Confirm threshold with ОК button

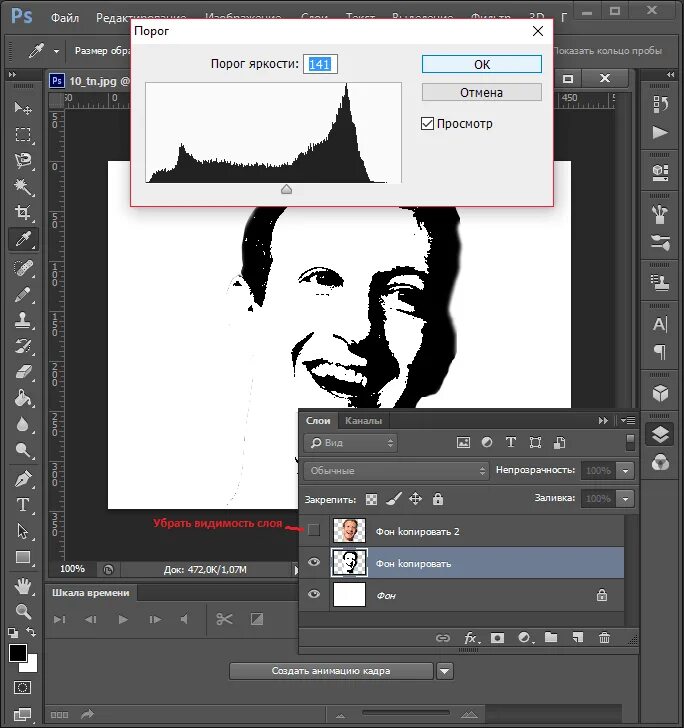482,64
